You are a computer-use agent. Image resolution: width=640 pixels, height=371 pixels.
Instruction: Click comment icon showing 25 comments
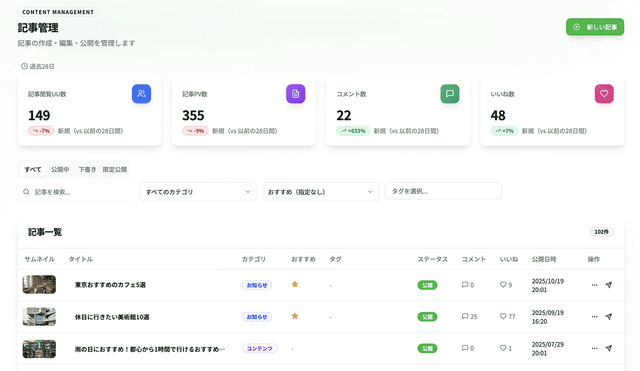[465, 316]
